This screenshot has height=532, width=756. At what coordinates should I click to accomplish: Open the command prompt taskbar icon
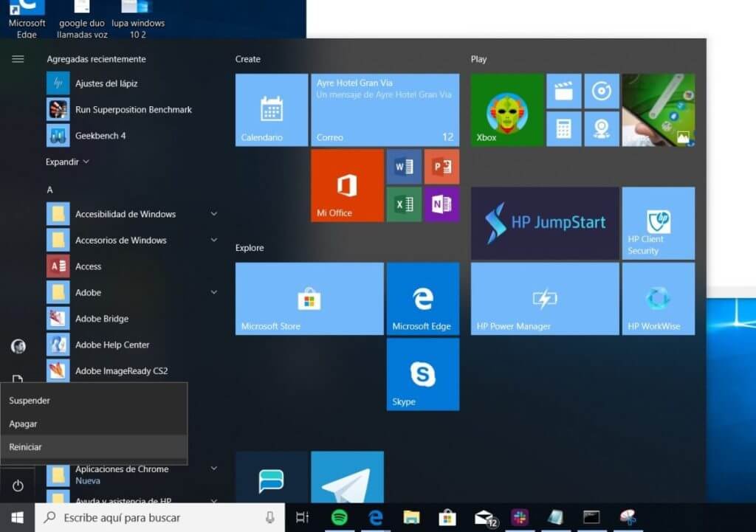click(591, 517)
